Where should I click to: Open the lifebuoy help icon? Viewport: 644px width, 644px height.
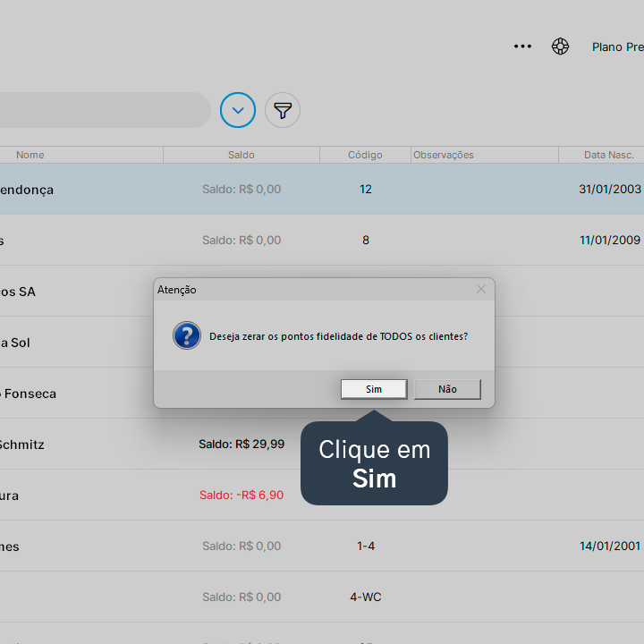560,47
